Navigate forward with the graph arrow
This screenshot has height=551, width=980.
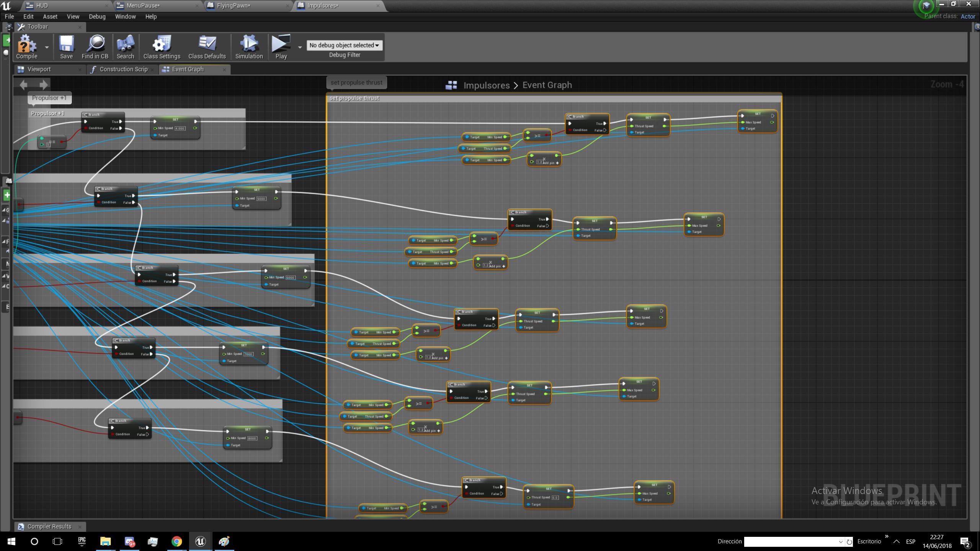click(44, 85)
